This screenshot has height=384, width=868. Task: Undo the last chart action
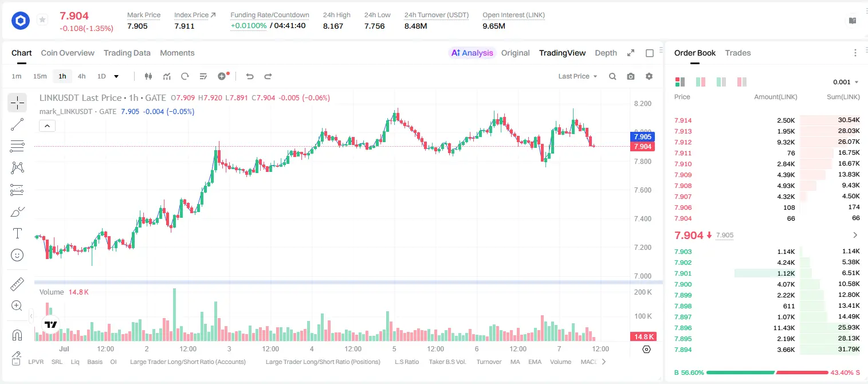click(250, 76)
